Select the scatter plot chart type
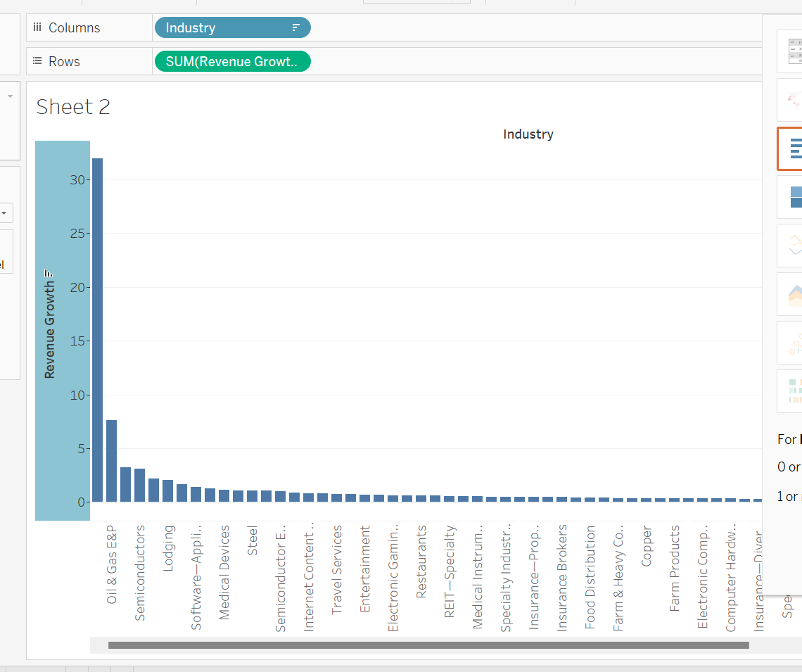802x672 pixels. 793,343
